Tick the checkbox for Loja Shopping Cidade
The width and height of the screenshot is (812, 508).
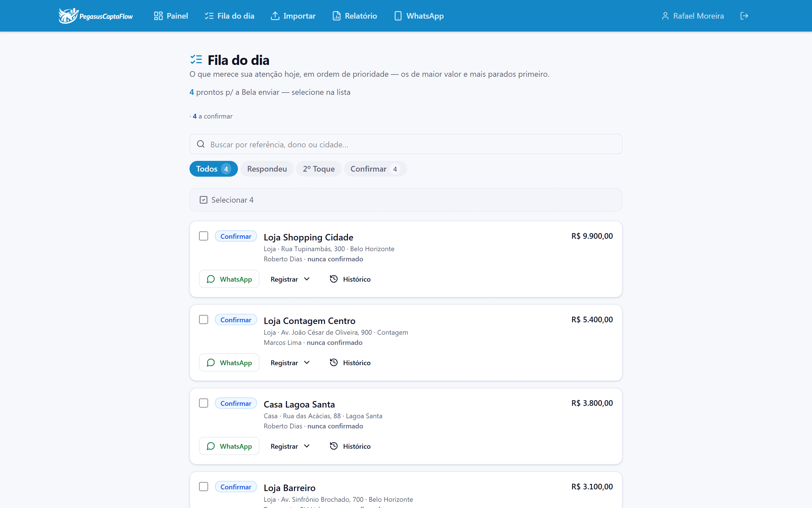tap(203, 236)
